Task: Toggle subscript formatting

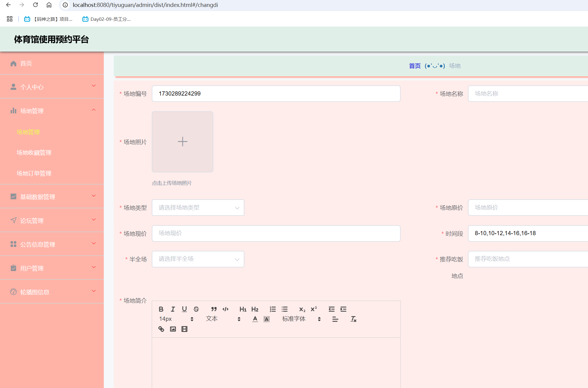Action: pos(302,309)
